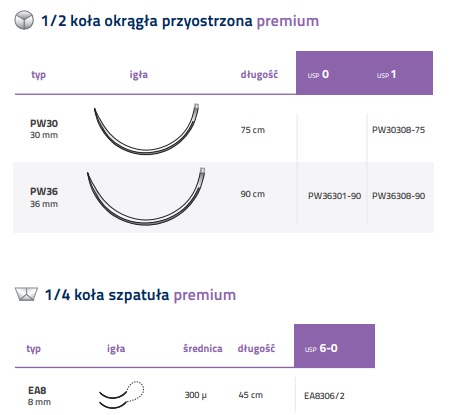Open product code PW30308-75
456x415 pixels.
pyautogui.click(x=398, y=130)
